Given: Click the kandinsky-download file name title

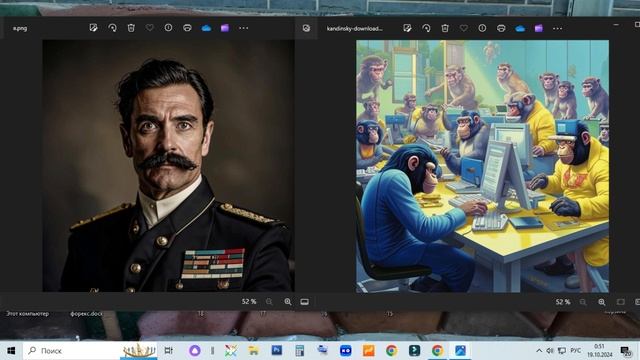Looking at the screenshot, I should (355, 29).
